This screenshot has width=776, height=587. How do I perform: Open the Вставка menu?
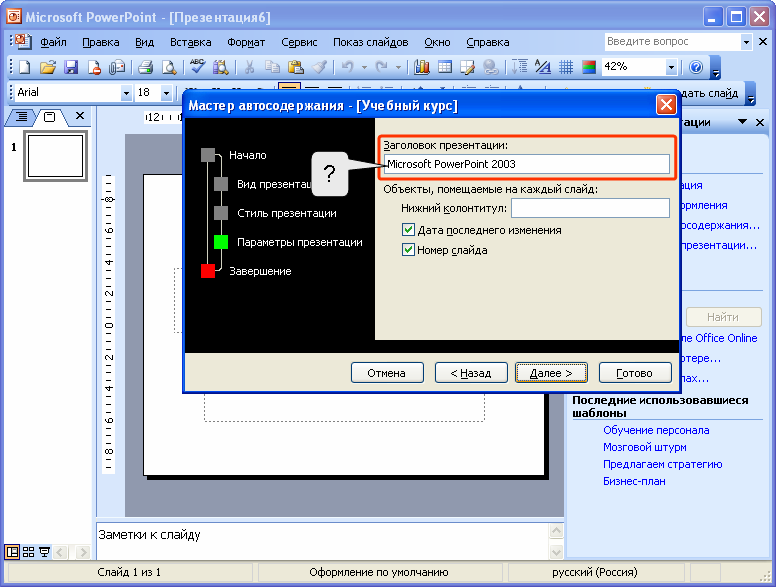coord(191,43)
